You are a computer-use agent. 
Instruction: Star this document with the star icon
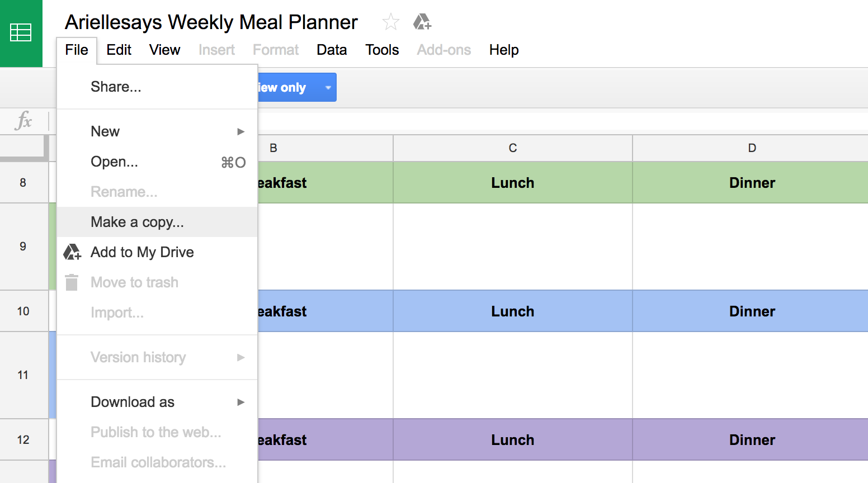click(390, 22)
